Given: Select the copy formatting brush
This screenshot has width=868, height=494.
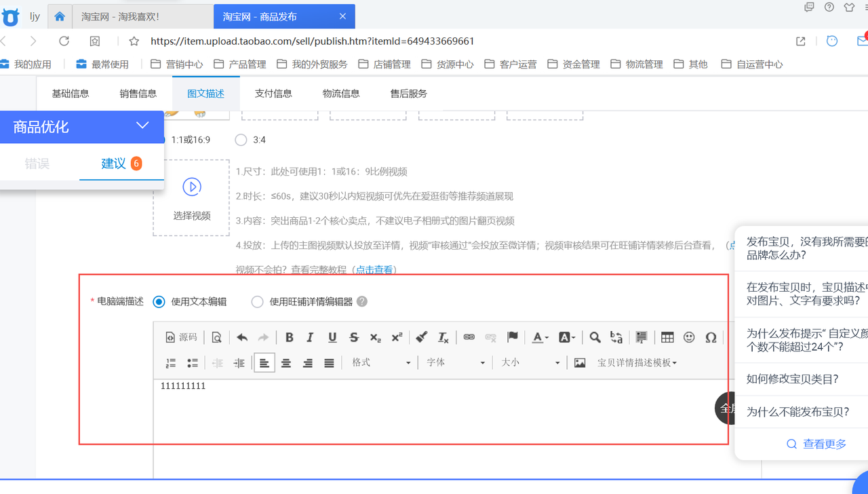Looking at the screenshot, I should coord(422,337).
